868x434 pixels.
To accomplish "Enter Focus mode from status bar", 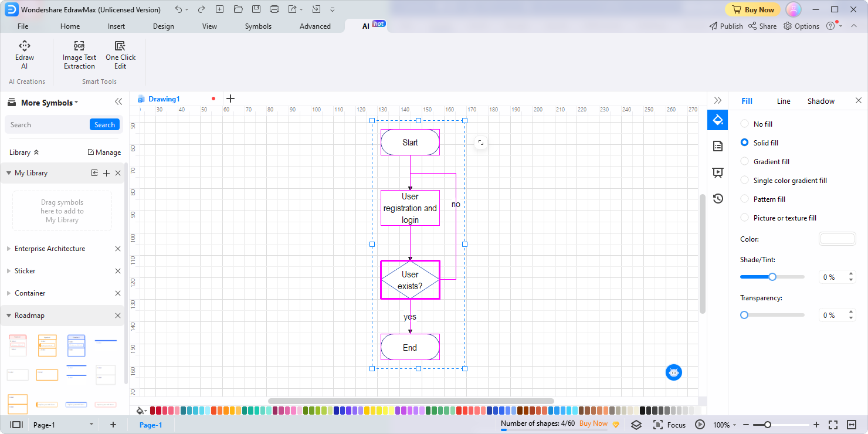I will click(x=669, y=425).
